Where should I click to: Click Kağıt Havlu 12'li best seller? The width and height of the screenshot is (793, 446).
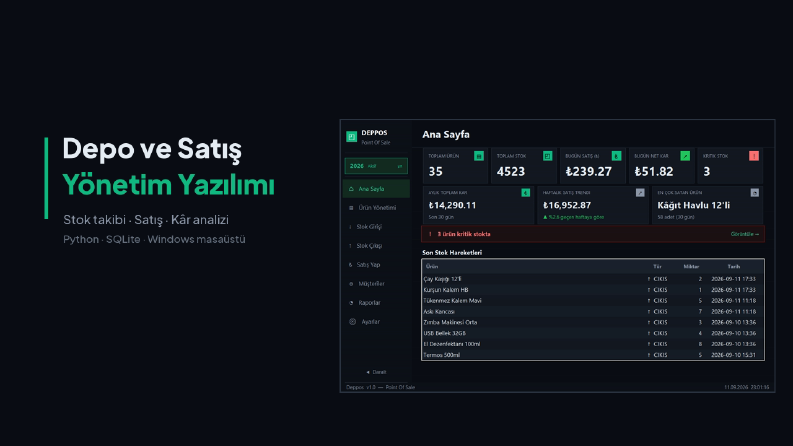coord(693,205)
